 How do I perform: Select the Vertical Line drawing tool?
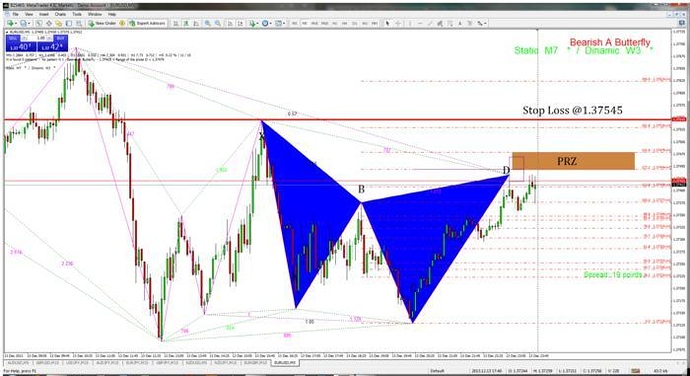point(410,23)
